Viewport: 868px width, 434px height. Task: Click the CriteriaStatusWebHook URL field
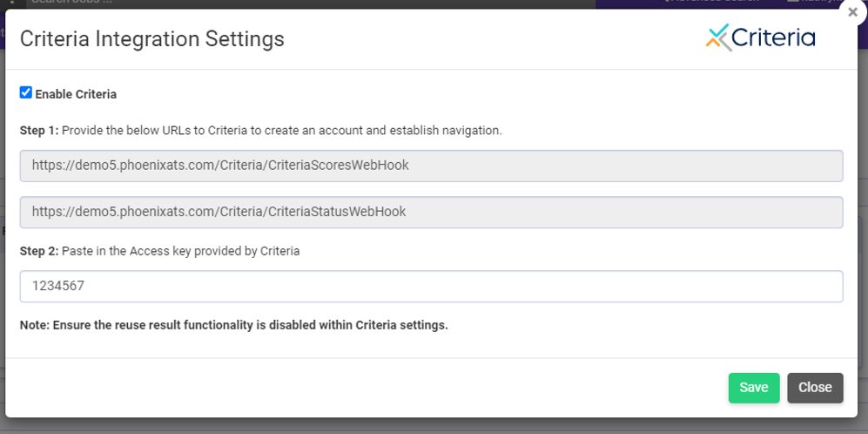point(431,212)
